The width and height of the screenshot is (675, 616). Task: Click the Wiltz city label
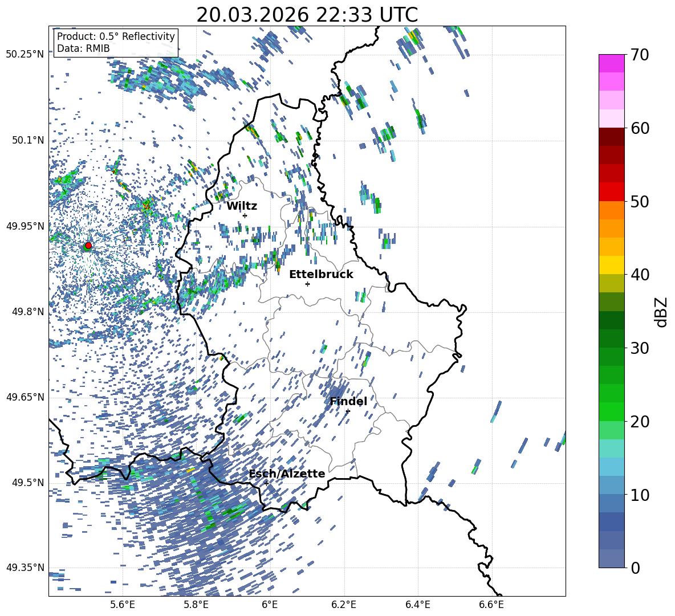pos(242,206)
